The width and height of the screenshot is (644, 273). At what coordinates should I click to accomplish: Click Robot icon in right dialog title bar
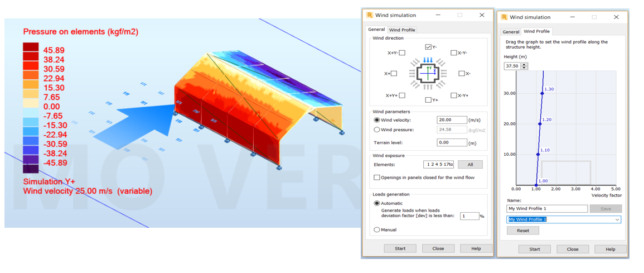pyautogui.click(x=504, y=17)
